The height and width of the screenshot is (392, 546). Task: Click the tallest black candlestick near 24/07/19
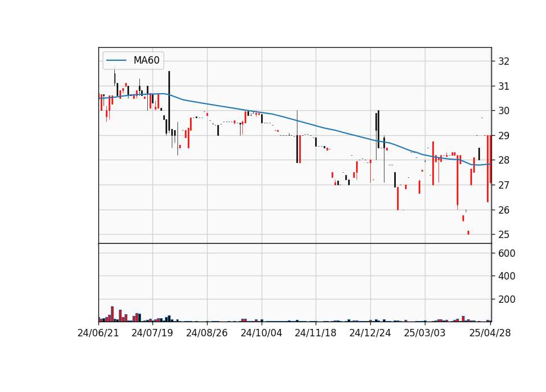point(169,101)
